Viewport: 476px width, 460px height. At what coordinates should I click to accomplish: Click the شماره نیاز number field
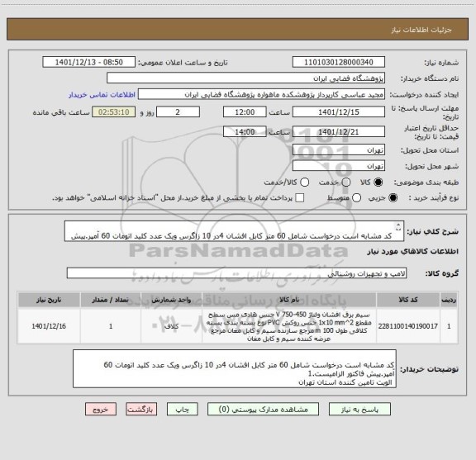pyautogui.click(x=339, y=62)
